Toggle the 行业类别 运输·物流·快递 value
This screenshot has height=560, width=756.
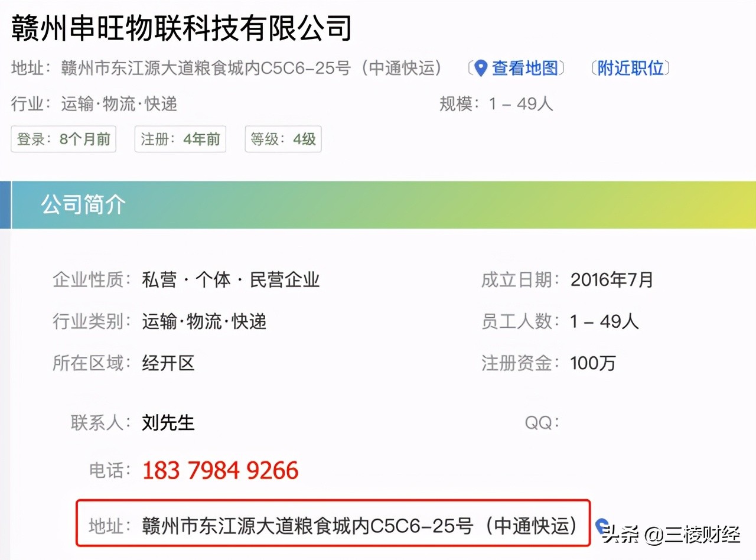tap(204, 321)
